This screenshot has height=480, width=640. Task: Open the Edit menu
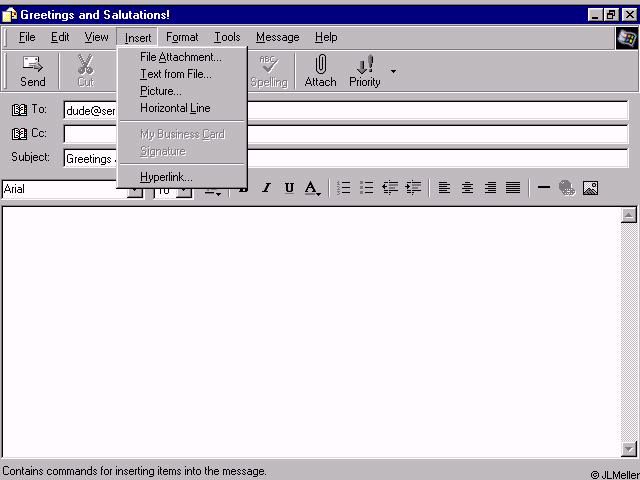click(60, 37)
